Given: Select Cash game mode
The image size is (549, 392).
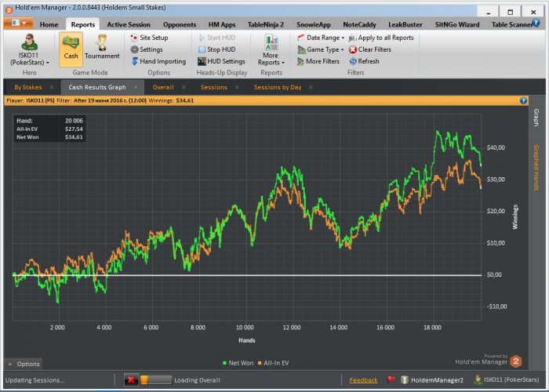Looking at the screenshot, I should tap(71, 49).
